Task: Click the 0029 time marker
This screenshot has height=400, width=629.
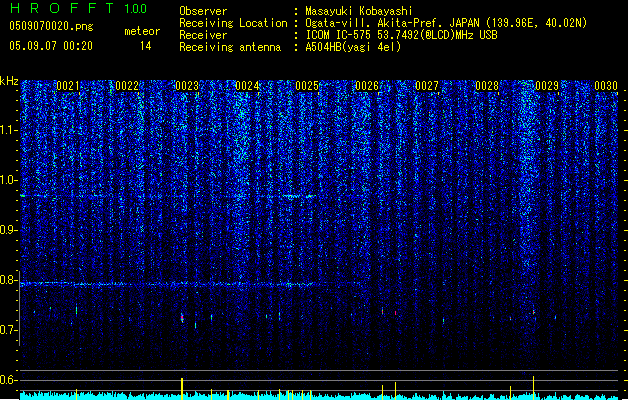Action: pos(547,86)
